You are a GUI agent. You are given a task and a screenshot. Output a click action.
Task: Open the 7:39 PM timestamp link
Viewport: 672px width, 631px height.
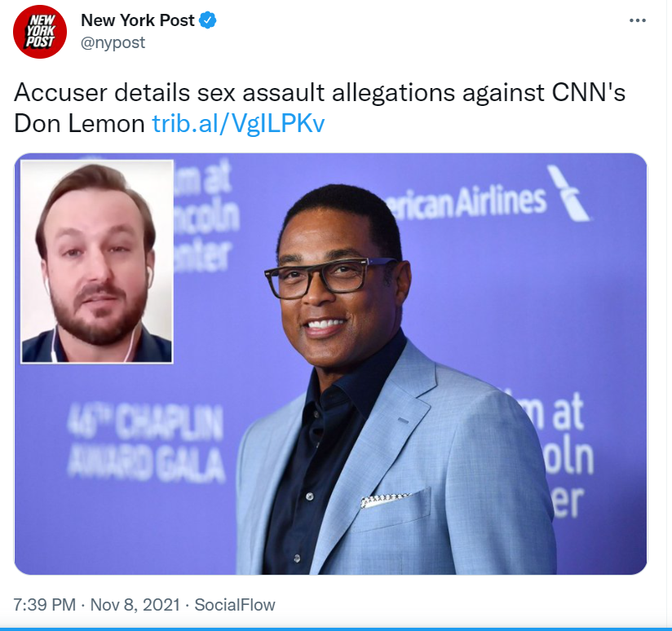[x=45, y=605]
